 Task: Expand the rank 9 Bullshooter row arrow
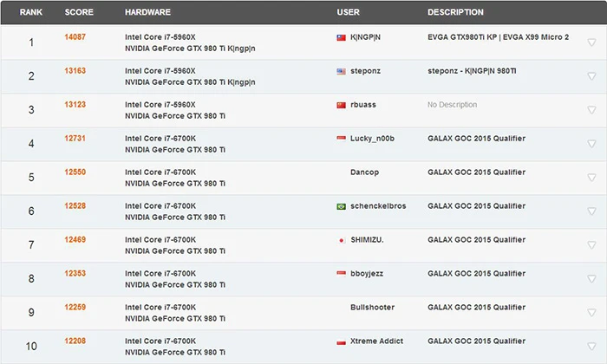coord(591,313)
